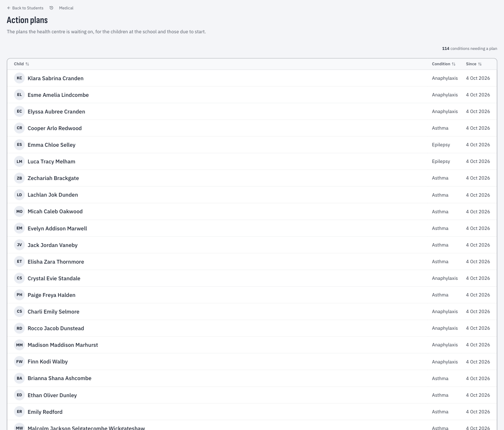Select Asthma in Zechariah Brackgate's row
The image size is (504, 430).
(x=440, y=178)
